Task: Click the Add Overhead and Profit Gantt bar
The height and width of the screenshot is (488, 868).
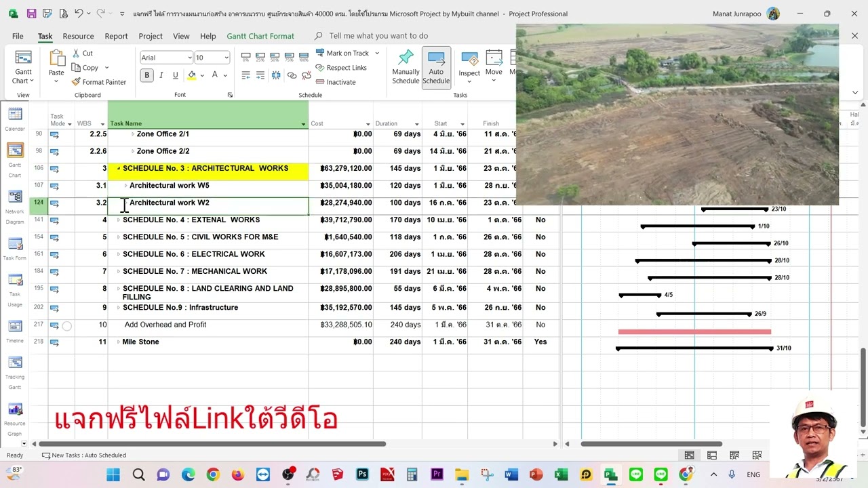Action: [x=694, y=331]
